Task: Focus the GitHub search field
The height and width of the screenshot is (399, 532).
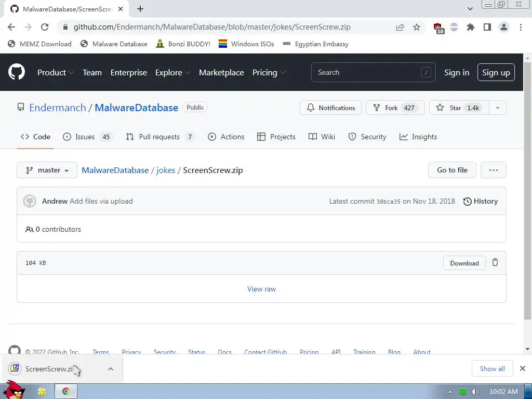Action: coord(373,72)
